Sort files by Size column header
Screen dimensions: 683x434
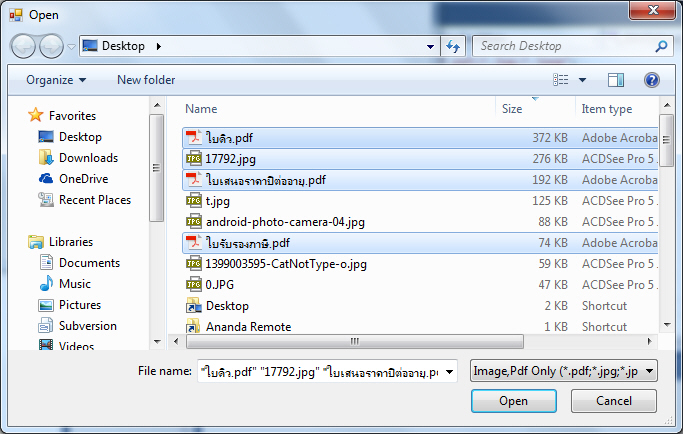coord(512,109)
